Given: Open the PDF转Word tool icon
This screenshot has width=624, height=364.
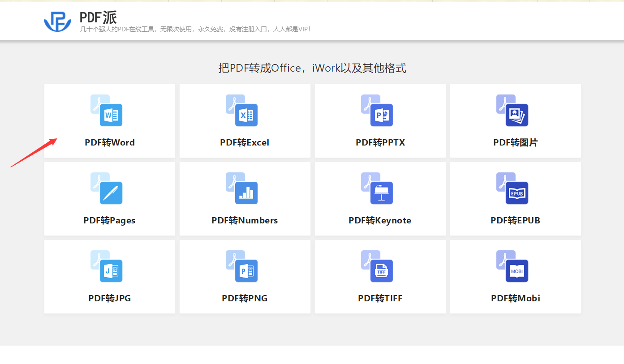Looking at the screenshot, I should tap(106, 110).
